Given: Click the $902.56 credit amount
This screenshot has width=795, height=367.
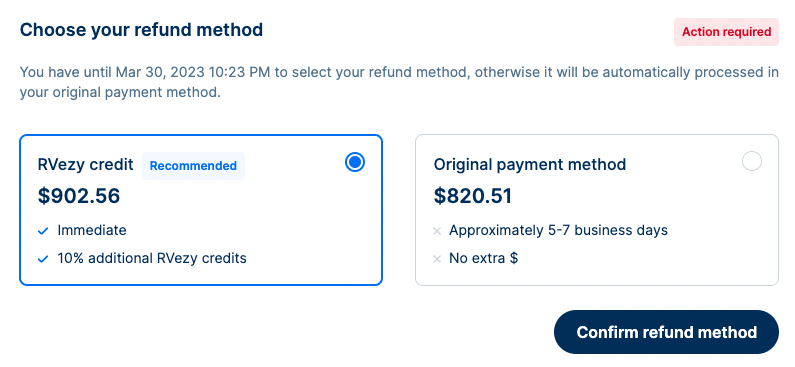Looking at the screenshot, I should coord(79,196).
